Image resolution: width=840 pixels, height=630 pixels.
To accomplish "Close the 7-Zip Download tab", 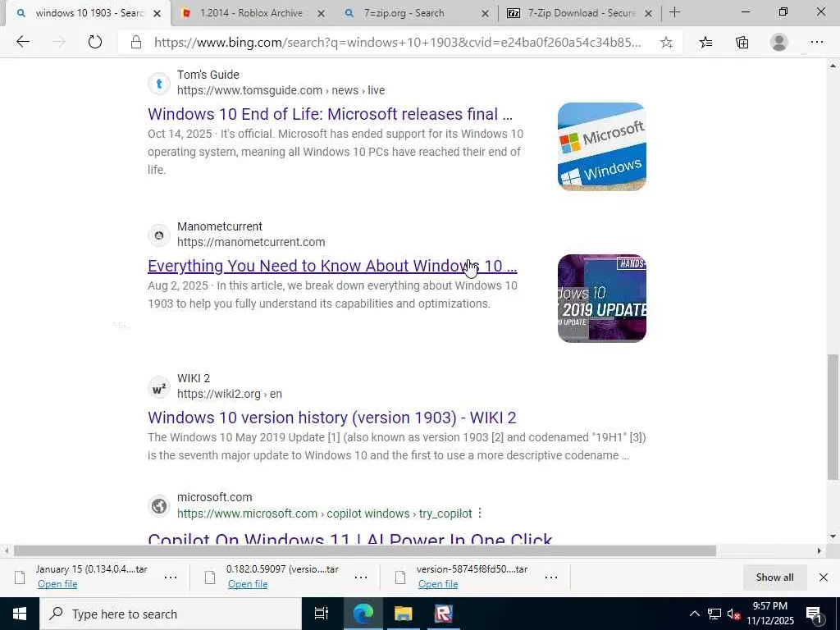I will [648, 13].
